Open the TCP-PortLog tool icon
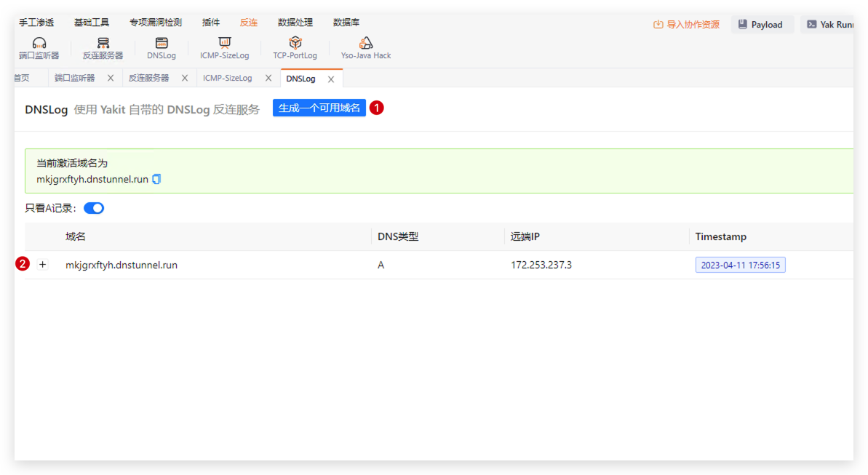This screenshot has width=868, height=475. pyautogui.click(x=295, y=48)
